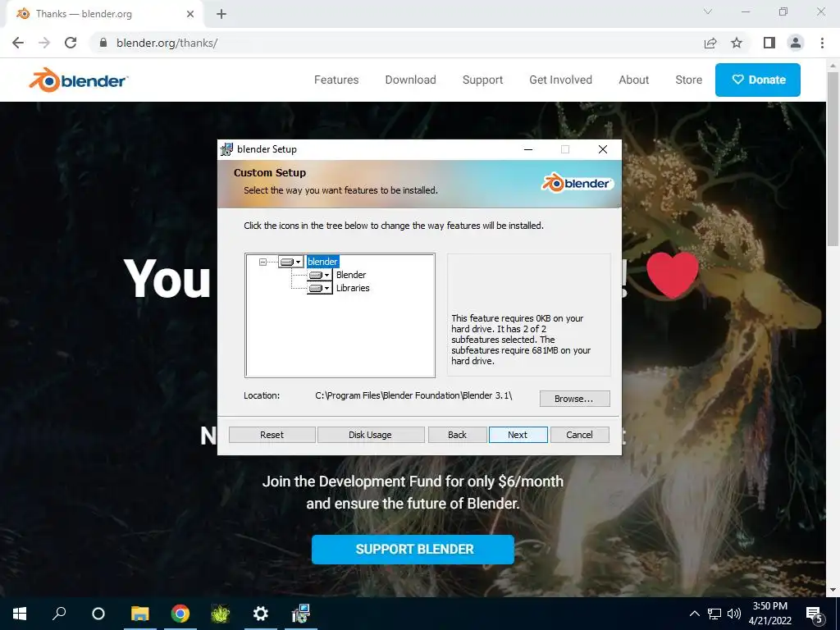This screenshot has height=630, width=840.
Task: Show hidden system tray icons
Action: coord(694,614)
